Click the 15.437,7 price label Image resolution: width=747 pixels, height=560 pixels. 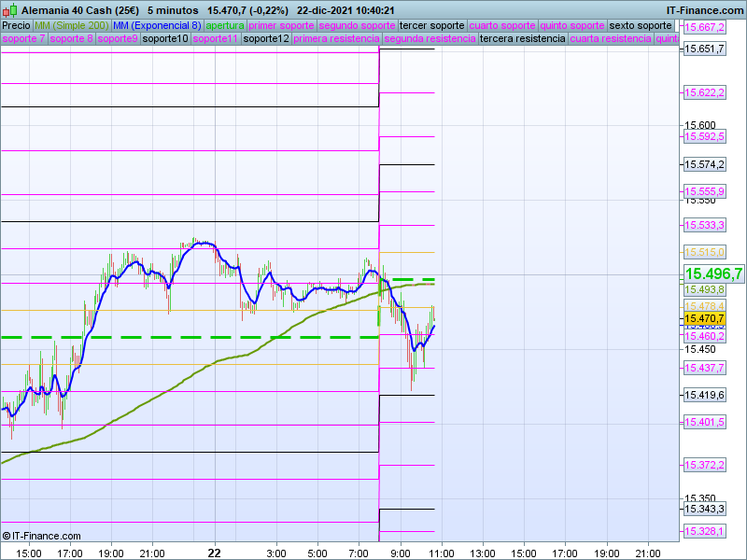704,368
